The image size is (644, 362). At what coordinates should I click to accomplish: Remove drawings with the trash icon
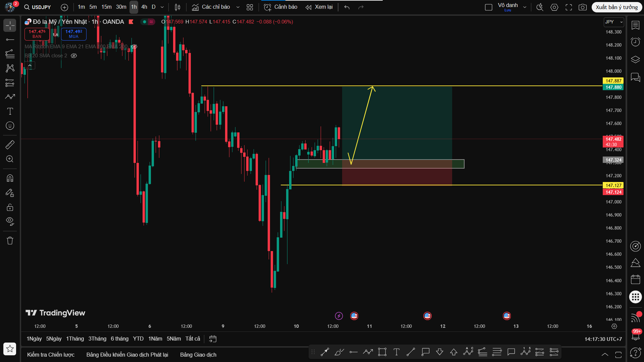click(x=10, y=240)
